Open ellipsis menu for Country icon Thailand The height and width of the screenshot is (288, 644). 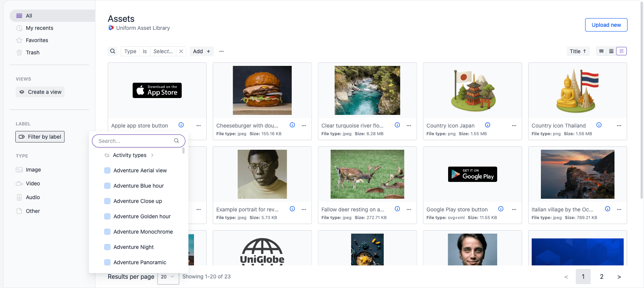(619, 126)
